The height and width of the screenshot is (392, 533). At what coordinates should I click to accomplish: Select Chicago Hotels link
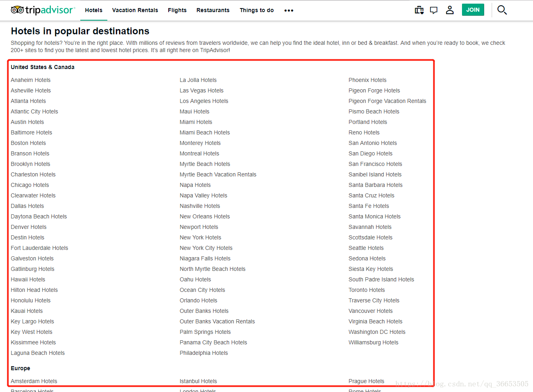point(30,185)
